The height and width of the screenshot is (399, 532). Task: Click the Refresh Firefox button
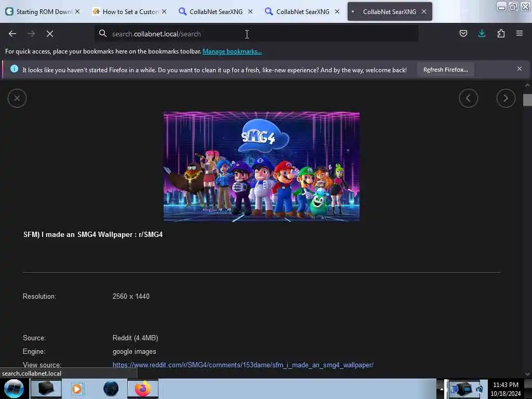click(445, 70)
